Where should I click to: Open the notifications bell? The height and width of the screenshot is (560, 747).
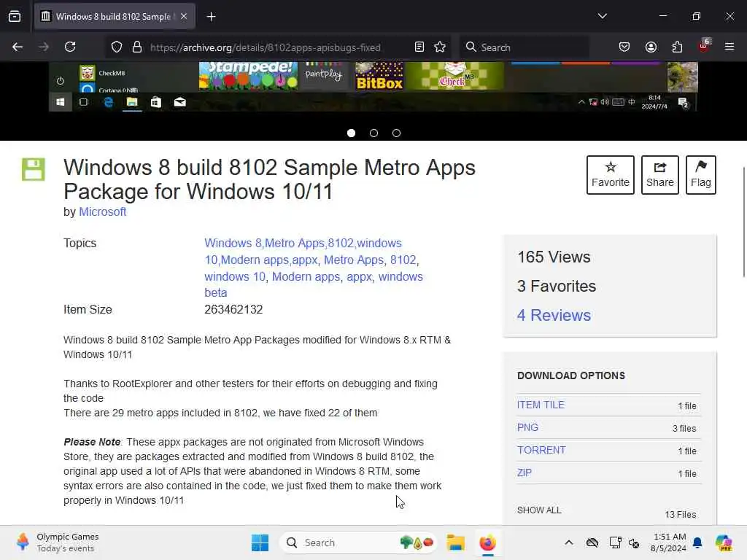coord(697,542)
